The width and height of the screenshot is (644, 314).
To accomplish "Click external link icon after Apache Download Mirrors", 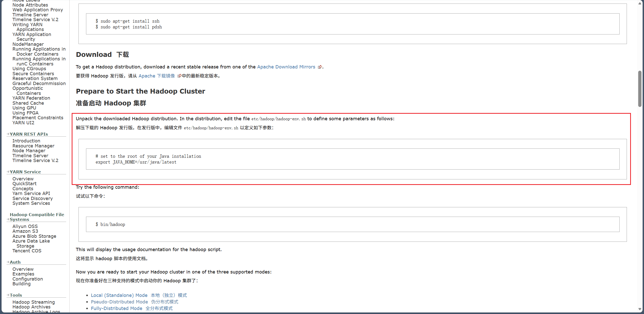I will tap(320, 67).
